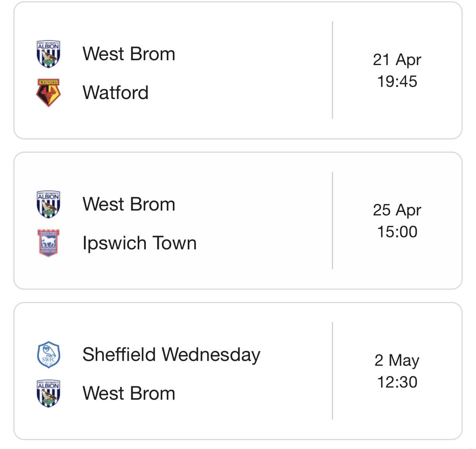The image size is (476, 449).
Task: Click the Watford club crest
Action: pyautogui.click(x=48, y=93)
